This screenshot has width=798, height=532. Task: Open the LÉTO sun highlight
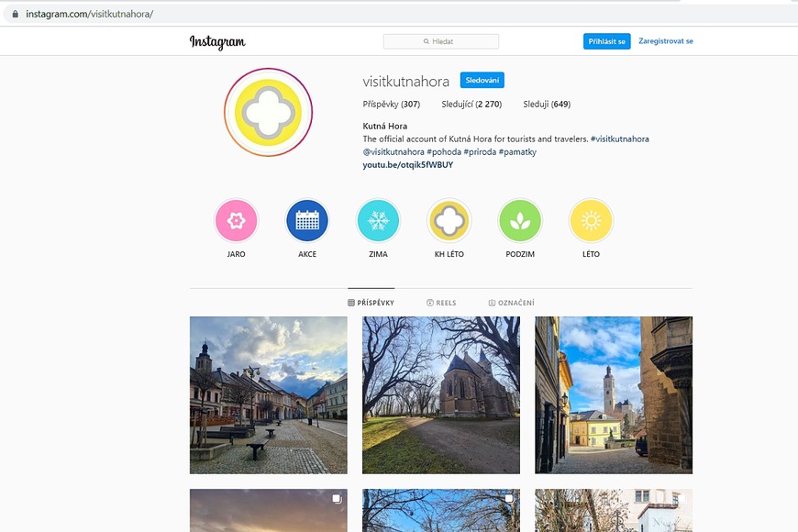coord(591,221)
